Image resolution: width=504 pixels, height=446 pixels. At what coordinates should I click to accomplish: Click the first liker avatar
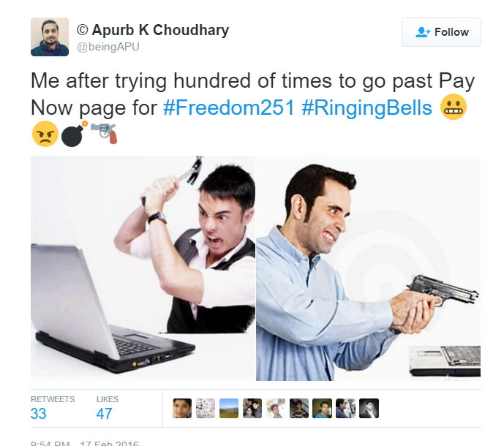point(182,409)
